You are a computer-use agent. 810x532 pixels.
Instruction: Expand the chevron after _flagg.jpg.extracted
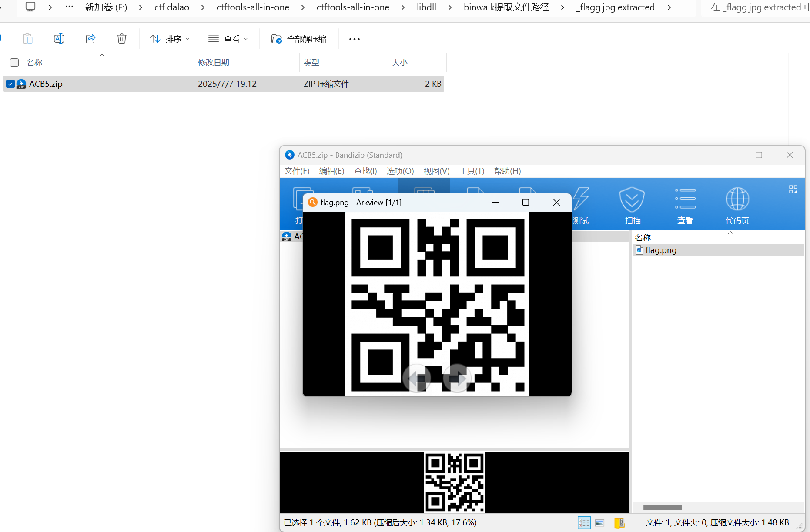point(669,7)
